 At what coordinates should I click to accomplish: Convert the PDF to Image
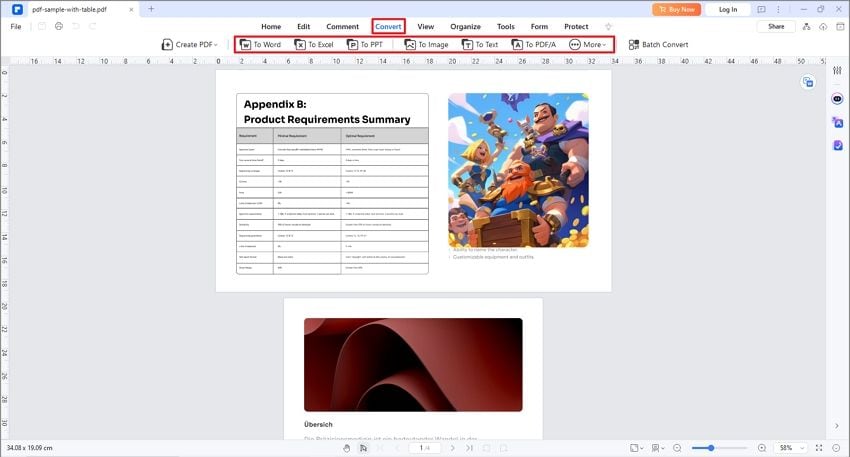click(x=427, y=44)
